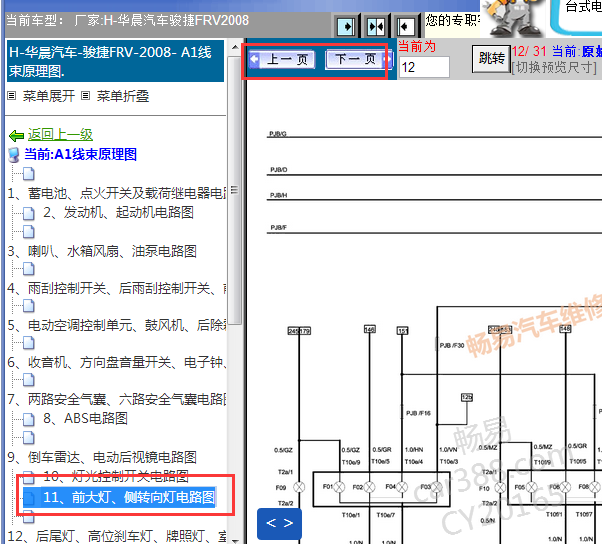Click the 12/ 31 page counter text
The height and width of the screenshot is (544, 602).
[529, 51]
